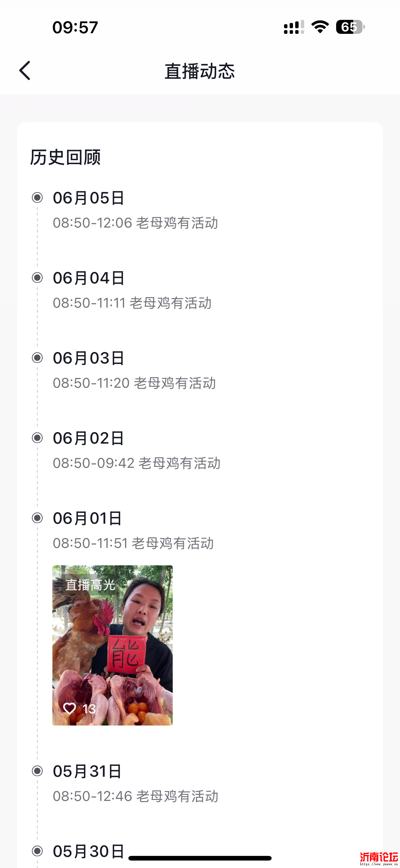Select the 06月02日 timeline marker dot
The height and width of the screenshot is (868, 400).
pos(38,438)
